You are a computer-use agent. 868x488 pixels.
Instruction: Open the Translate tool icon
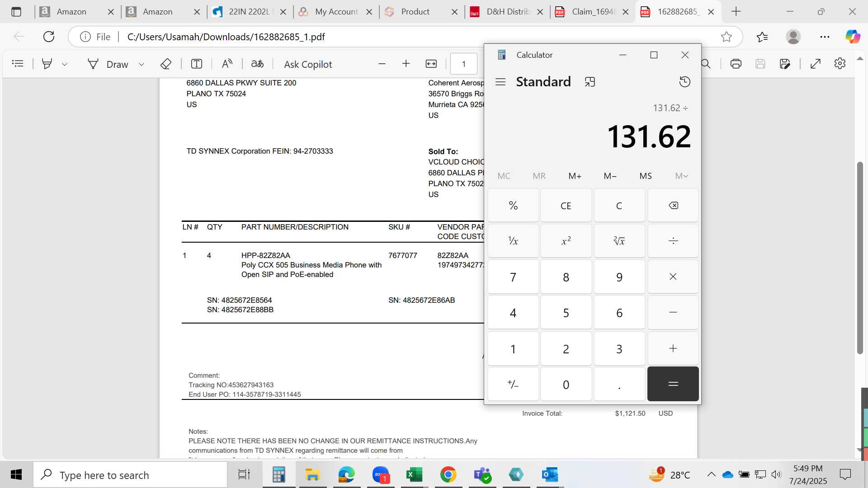coord(257,64)
